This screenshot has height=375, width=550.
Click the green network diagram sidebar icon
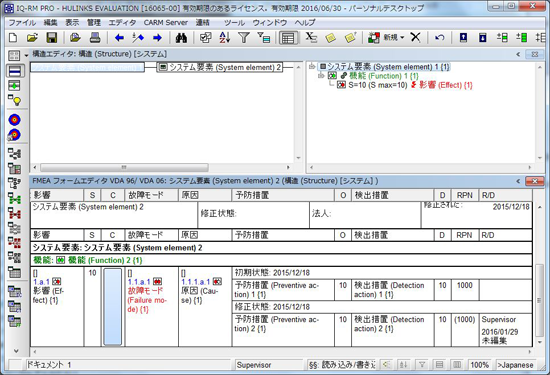(x=14, y=199)
